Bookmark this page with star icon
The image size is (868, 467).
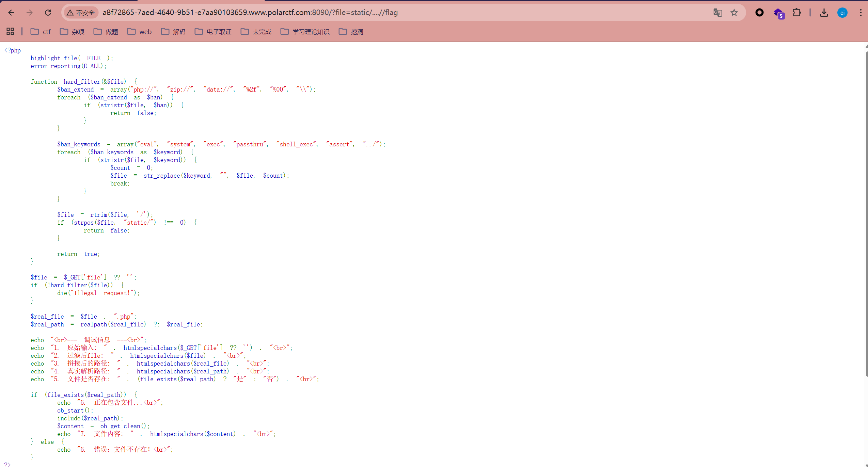tap(734, 13)
